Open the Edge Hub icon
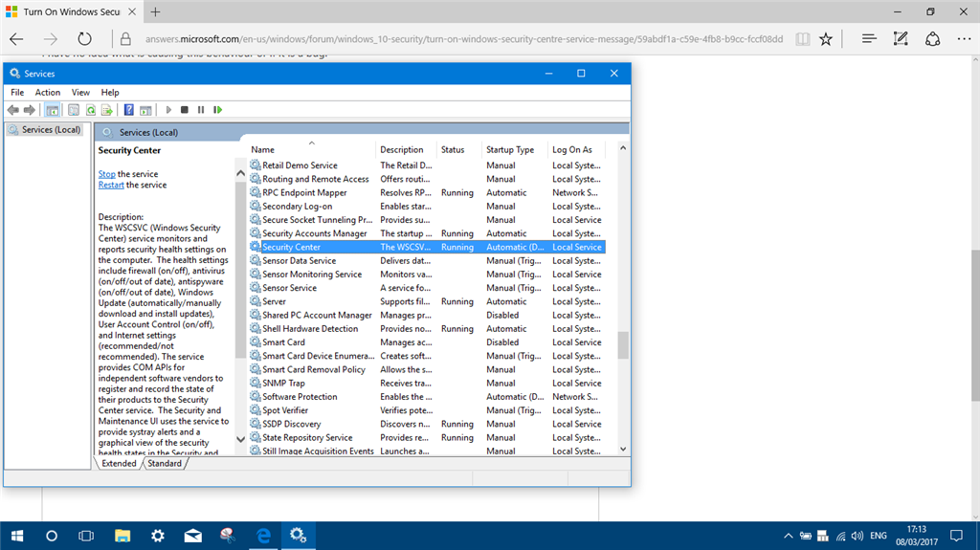Screen dimensions: 980x550 (869, 39)
